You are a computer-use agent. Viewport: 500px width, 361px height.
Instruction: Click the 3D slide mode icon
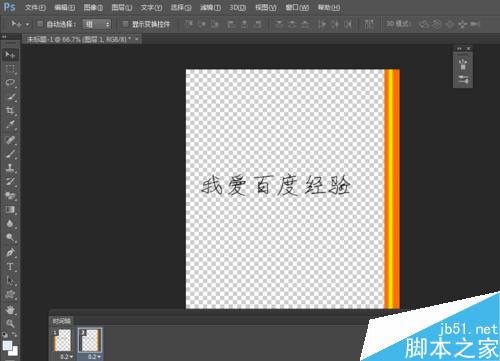point(462,24)
